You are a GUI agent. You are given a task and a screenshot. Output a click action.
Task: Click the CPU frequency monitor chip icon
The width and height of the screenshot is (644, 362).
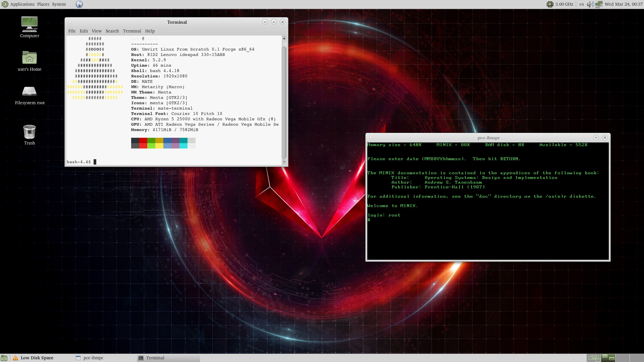pos(550,4)
